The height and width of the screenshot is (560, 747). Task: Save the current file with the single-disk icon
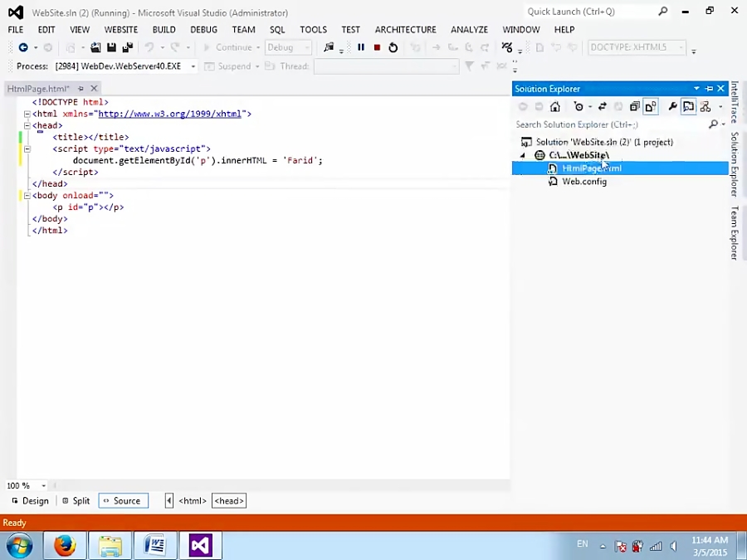pos(111,47)
